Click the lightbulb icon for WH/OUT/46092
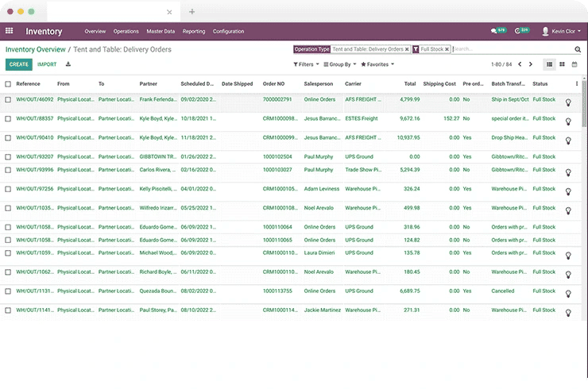 pos(567,102)
